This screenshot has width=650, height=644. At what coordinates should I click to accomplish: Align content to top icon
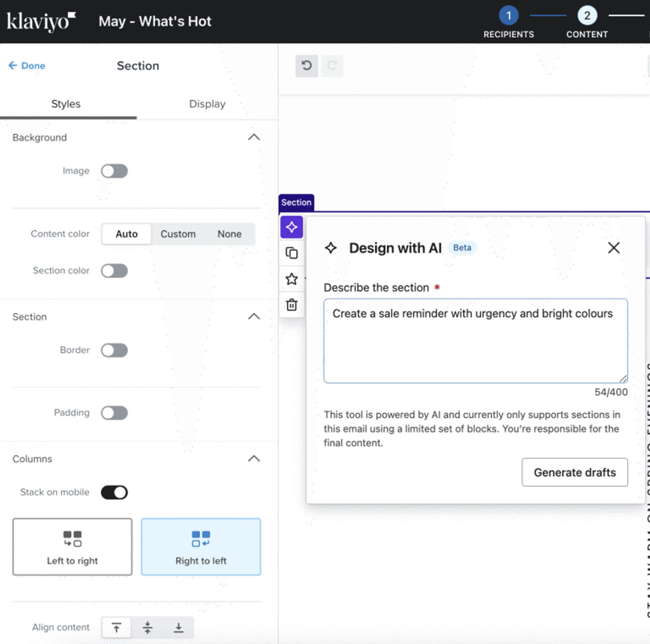click(116, 627)
